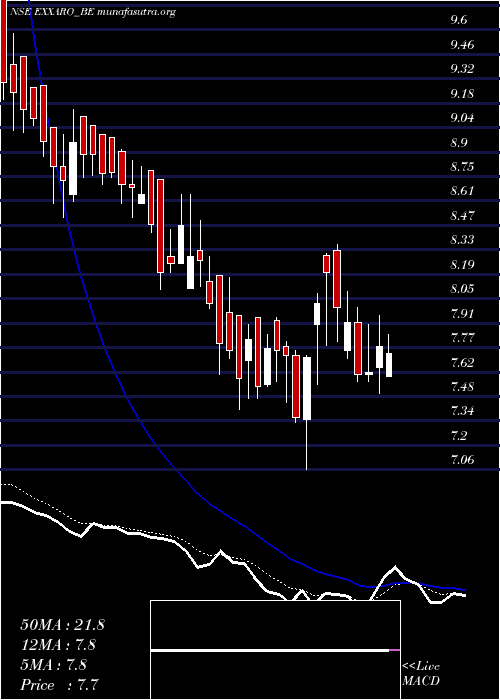Click the 8.33 price axis label

462,240
